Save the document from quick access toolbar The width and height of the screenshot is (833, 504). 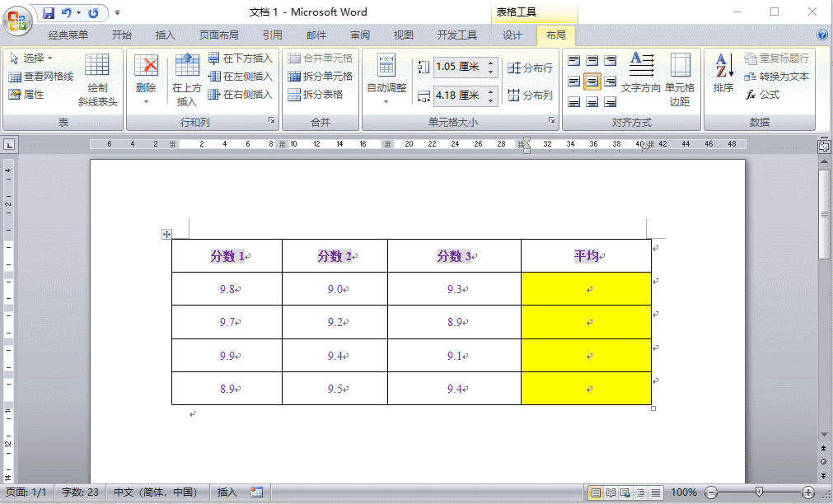coord(49,12)
